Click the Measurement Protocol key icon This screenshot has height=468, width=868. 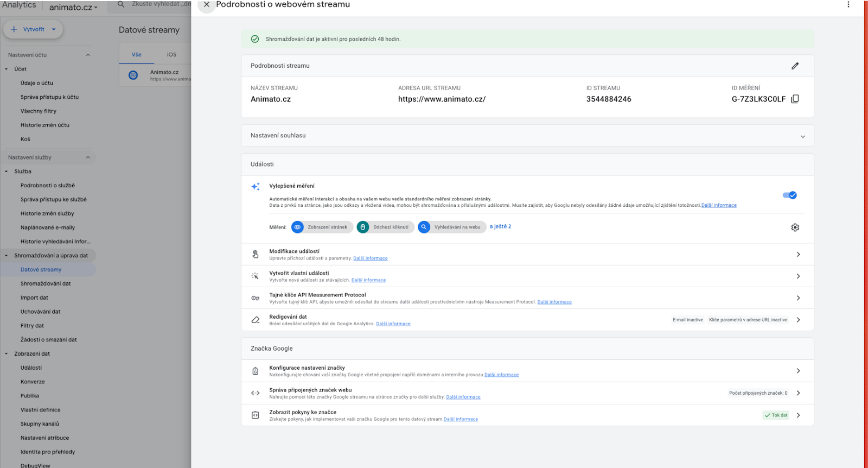(256, 298)
